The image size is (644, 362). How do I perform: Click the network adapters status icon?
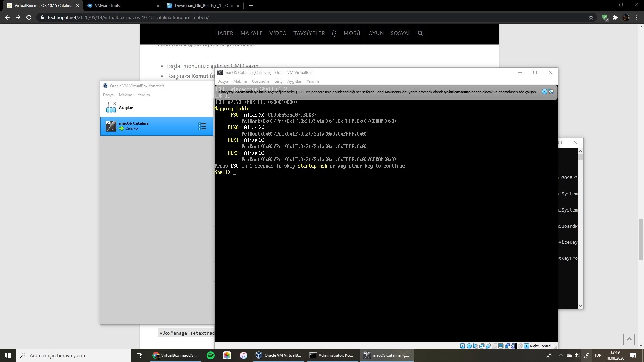(x=482, y=346)
